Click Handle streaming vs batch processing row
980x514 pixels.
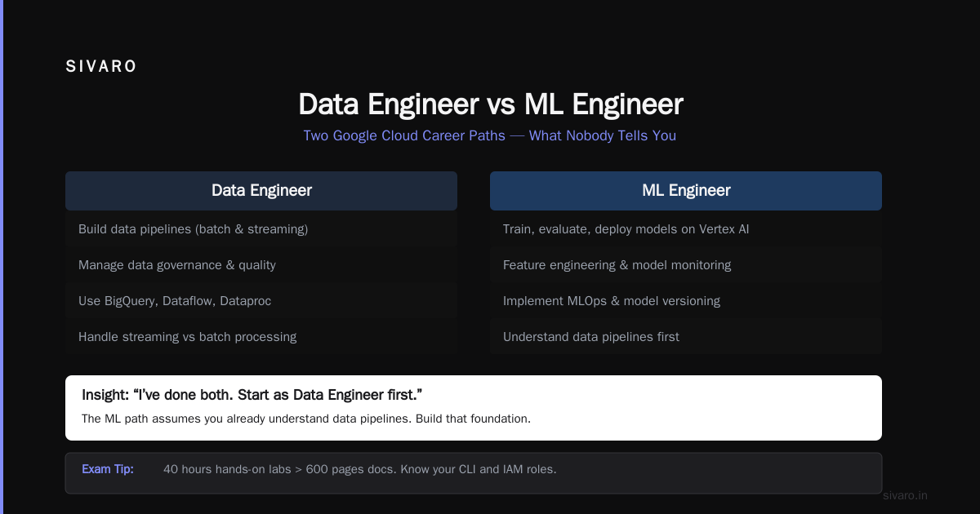261,337
